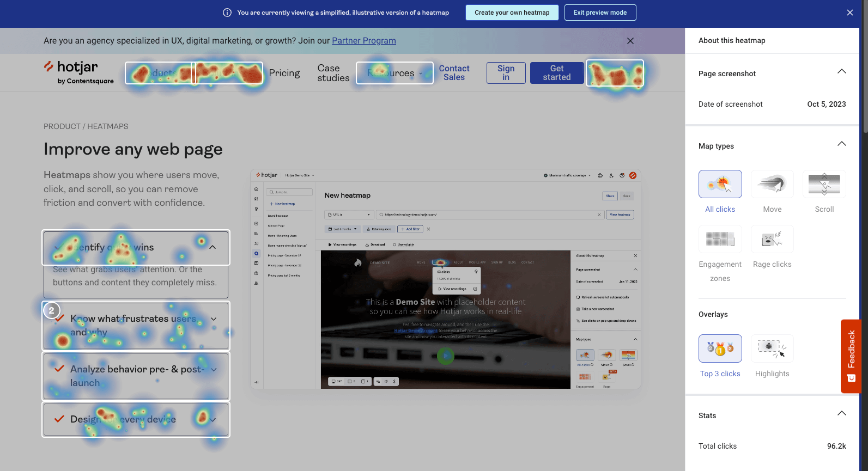Click the Overlays section heading
Image resolution: width=868 pixels, height=471 pixels.
click(x=713, y=314)
